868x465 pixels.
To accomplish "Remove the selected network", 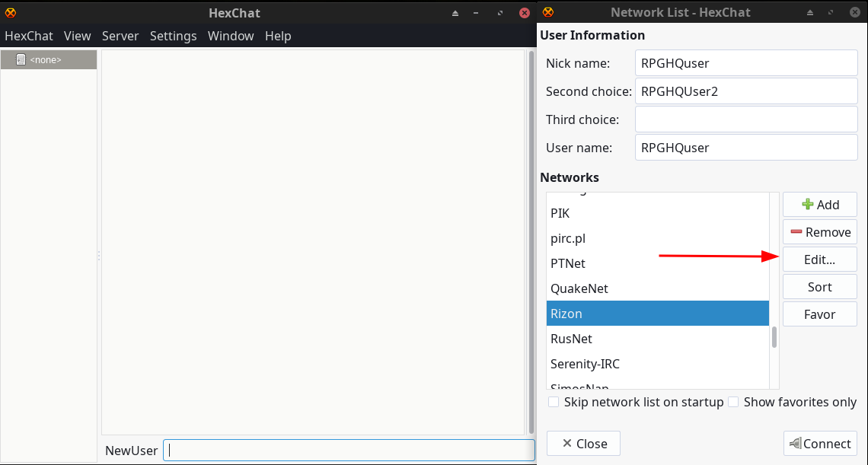I will tap(820, 233).
